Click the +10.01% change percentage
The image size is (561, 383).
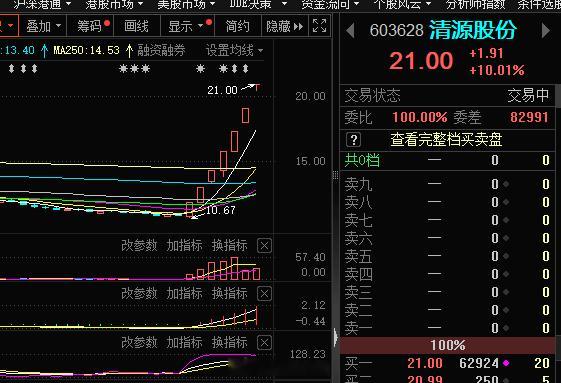click(x=497, y=70)
